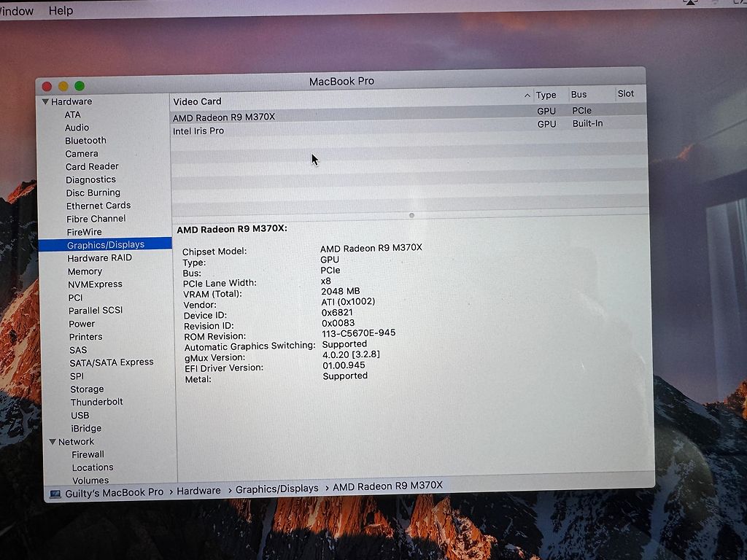Select SAS in sidebar
The width and height of the screenshot is (747, 560).
pyautogui.click(x=78, y=350)
